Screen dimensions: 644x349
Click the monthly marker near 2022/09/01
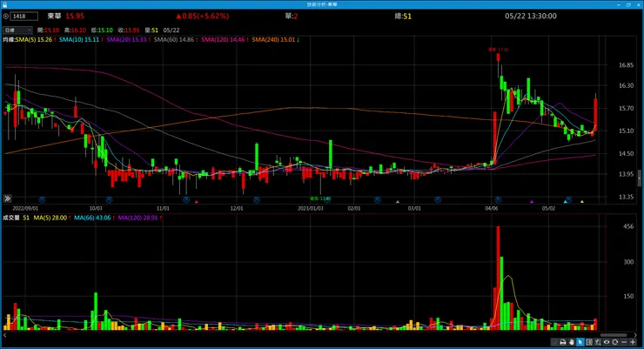click(42, 199)
